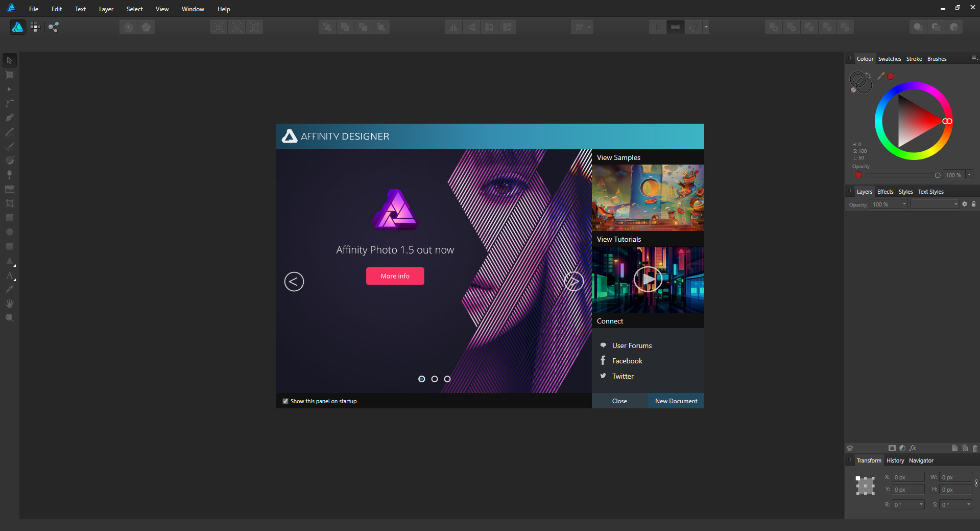The image size is (980, 531).
Task: Open the alignment dropdown in toolbar
Action: 582,27
